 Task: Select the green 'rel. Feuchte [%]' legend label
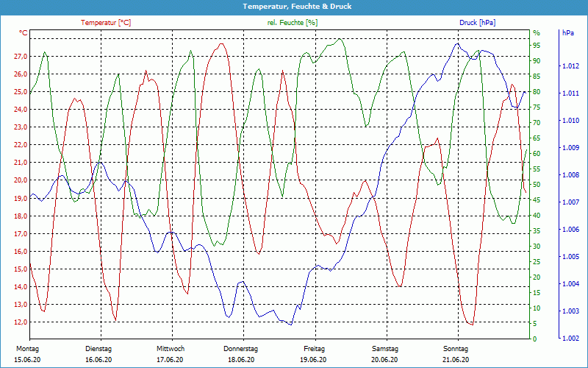[293, 23]
